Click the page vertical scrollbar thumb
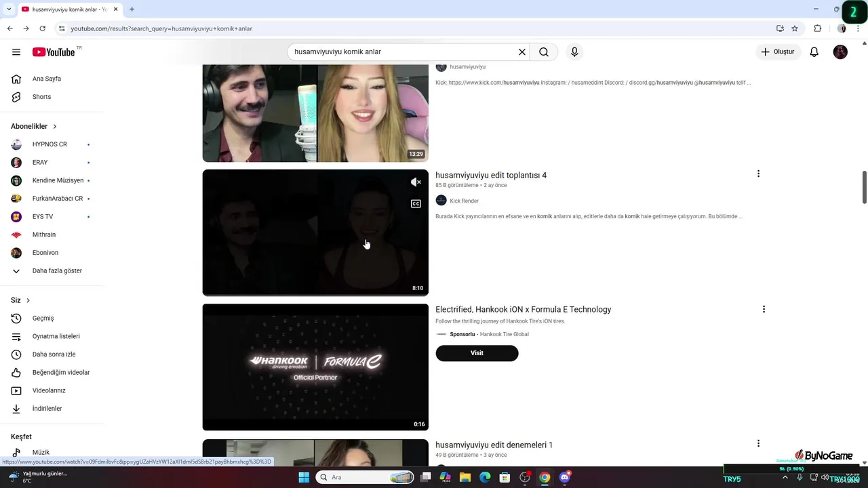 (865, 187)
